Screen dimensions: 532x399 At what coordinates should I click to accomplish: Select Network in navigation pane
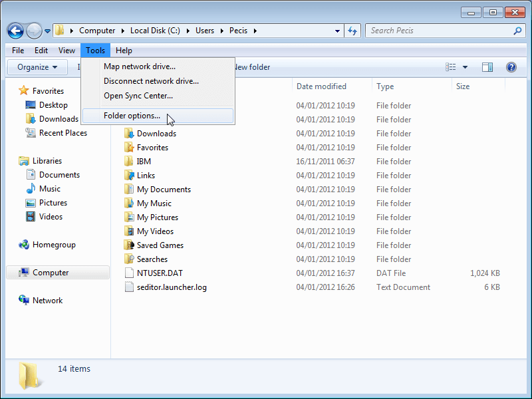pyautogui.click(x=47, y=301)
